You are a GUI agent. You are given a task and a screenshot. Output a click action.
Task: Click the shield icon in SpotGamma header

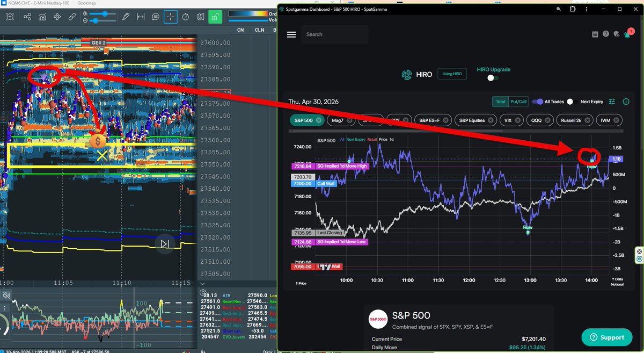616,34
